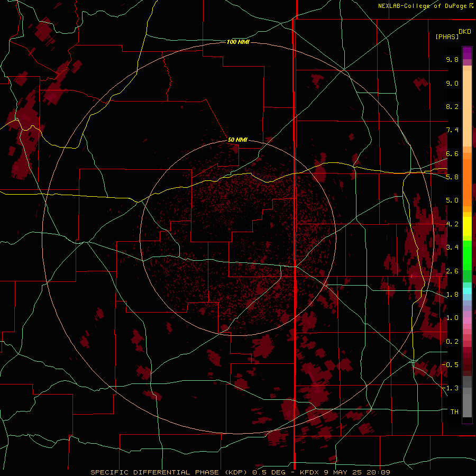Click the 9 MAY 25 date in caption

[x=342, y=472]
